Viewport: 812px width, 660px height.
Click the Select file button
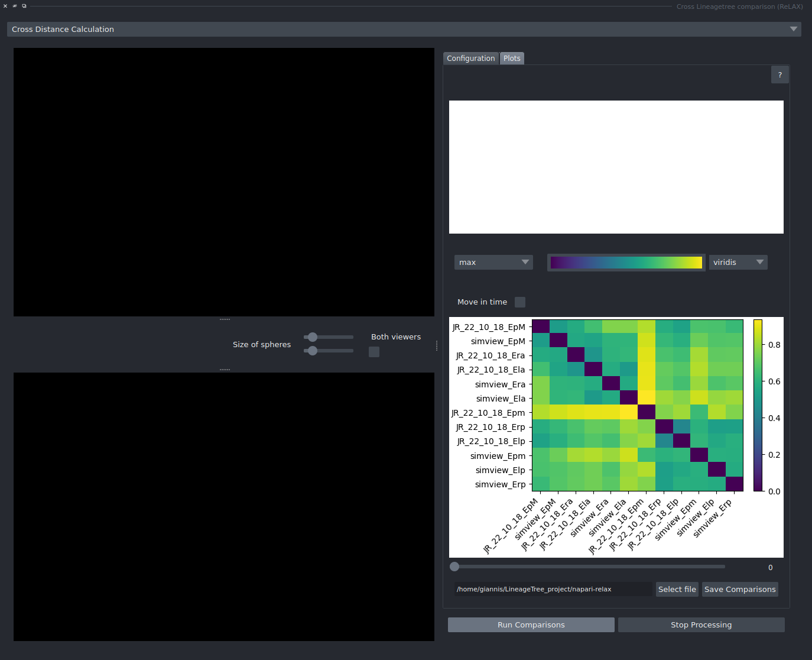point(676,589)
